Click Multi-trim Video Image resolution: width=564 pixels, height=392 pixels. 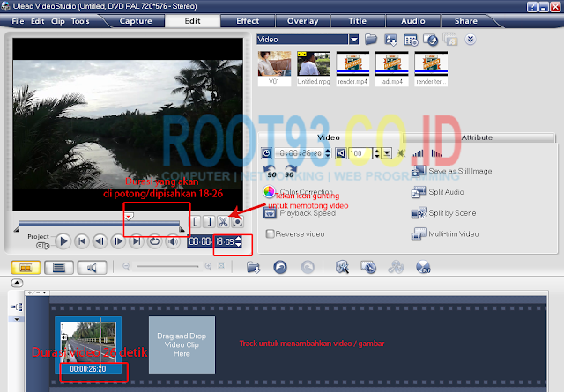click(445, 233)
